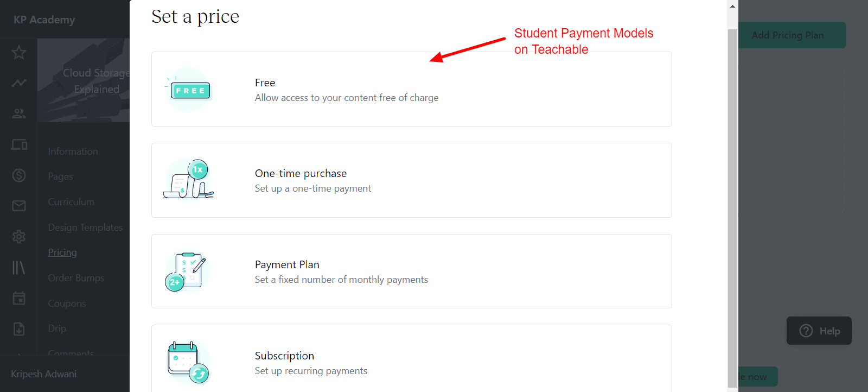Screen dimensions: 868x392
Task: Open the gear settings icon
Action: coord(19,237)
